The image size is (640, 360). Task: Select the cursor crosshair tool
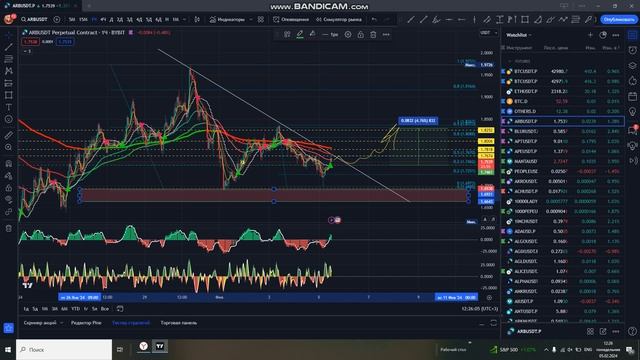[9, 36]
